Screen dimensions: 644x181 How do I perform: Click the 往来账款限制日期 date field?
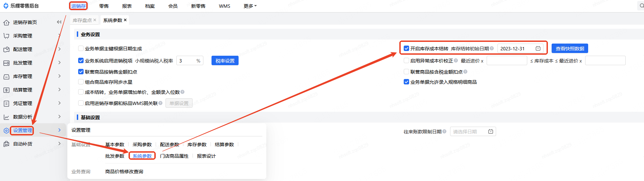(472, 132)
